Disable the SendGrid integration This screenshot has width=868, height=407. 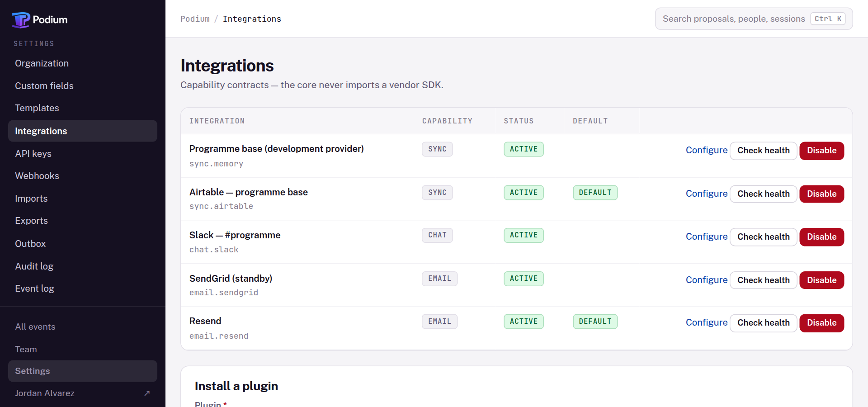point(821,280)
